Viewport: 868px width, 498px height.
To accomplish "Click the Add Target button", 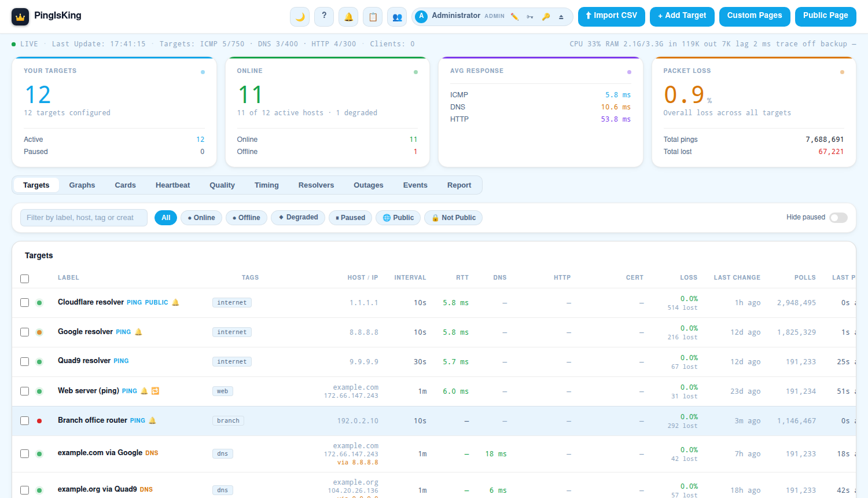I will (x=682, y=16).
